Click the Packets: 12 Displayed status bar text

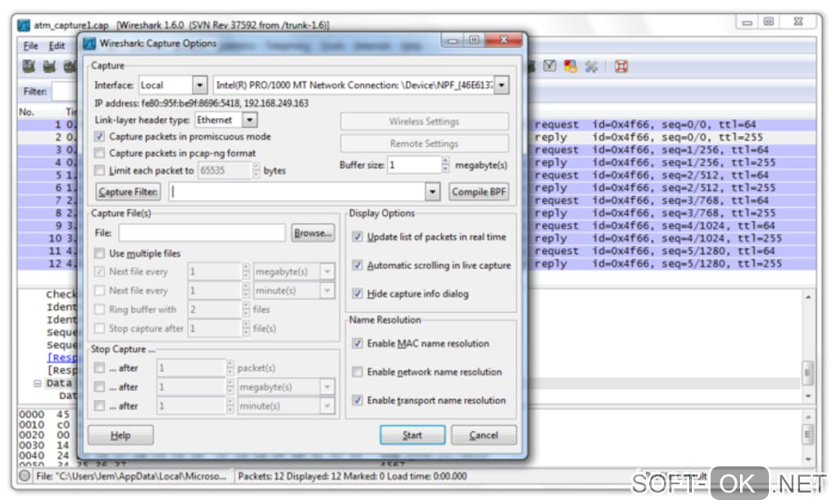pos(352,476)
